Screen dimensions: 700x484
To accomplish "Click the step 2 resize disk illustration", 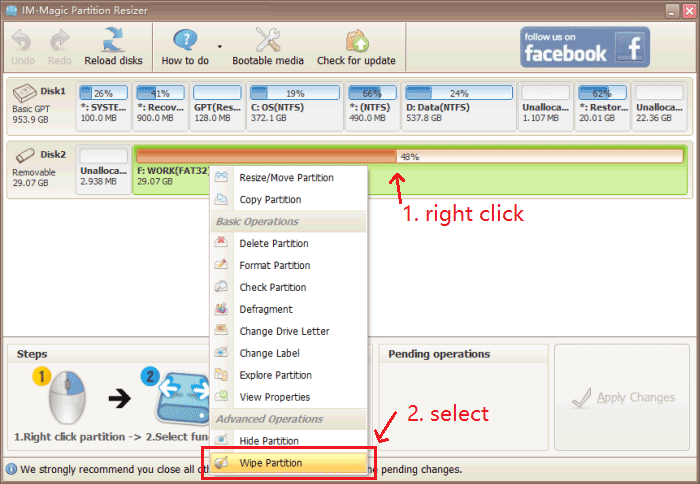I will click(x=183, y=397).
